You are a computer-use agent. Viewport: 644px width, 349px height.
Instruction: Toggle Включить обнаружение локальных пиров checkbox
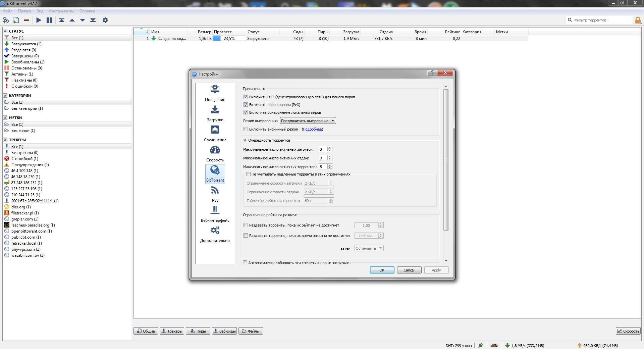pyautogui.click(x=246, y=112)
